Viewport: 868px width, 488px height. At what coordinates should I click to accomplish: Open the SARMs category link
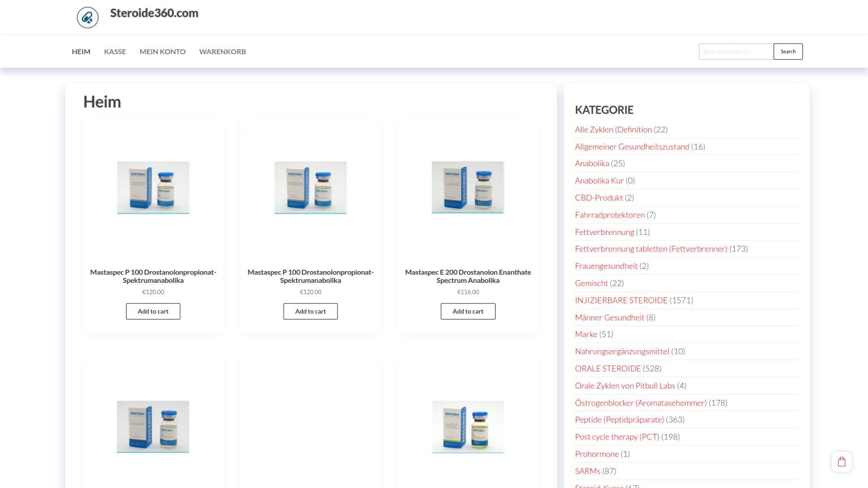[x=587, y=471]
